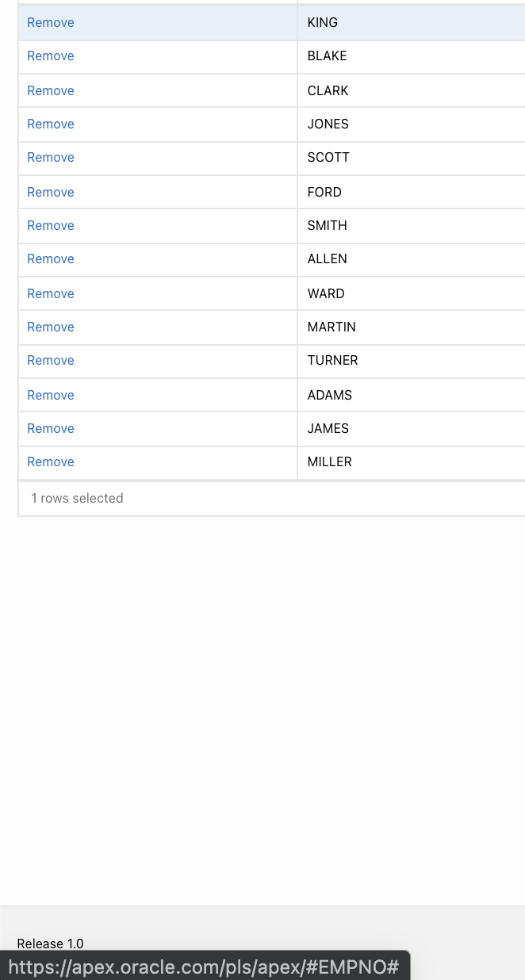This screenshot has width=525, height=980.
Task: Select the KING name cell
Action: pos(411,22)
